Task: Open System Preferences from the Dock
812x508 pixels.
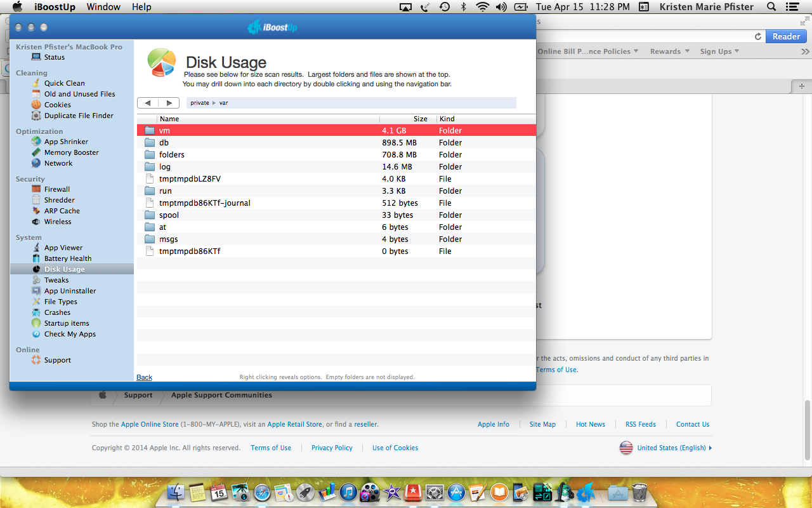Action: [x=435, y=491]
